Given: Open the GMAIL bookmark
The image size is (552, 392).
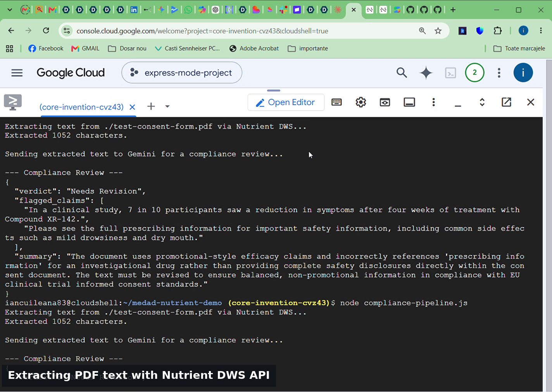Looking at the screenshot, I should click(x=85, y=48).
